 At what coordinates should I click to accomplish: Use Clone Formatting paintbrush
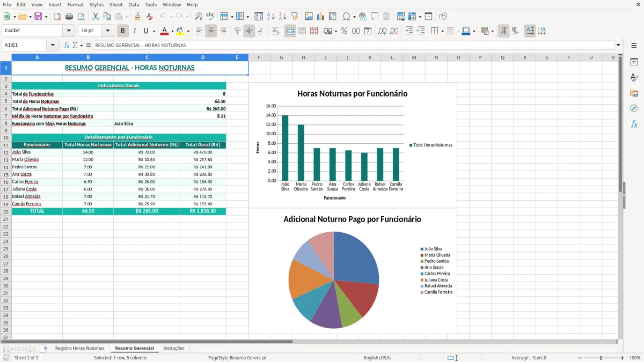[137, 17]
